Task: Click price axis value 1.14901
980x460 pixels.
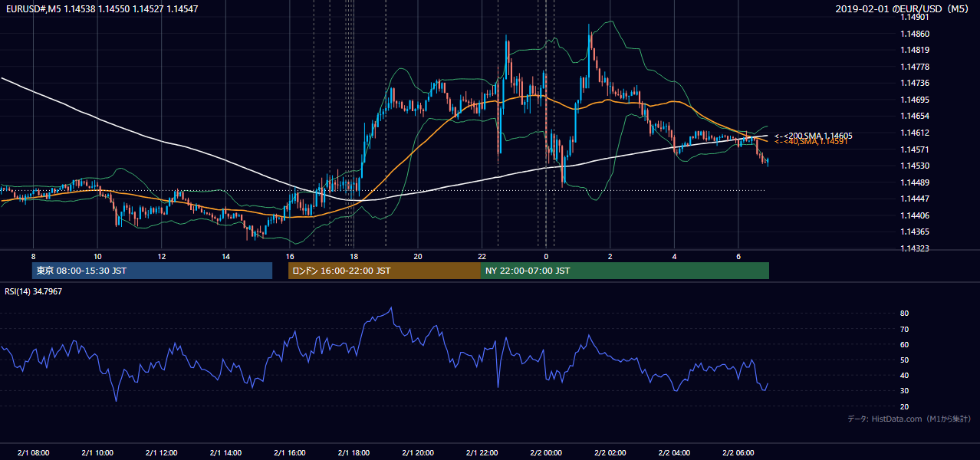Action: [x=915, y=17]
